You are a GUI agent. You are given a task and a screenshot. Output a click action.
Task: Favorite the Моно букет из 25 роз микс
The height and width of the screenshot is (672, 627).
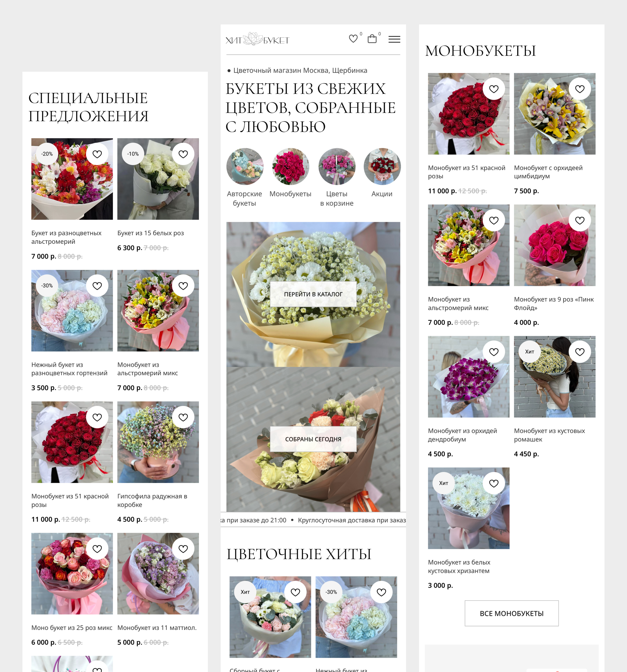(97, 549)
